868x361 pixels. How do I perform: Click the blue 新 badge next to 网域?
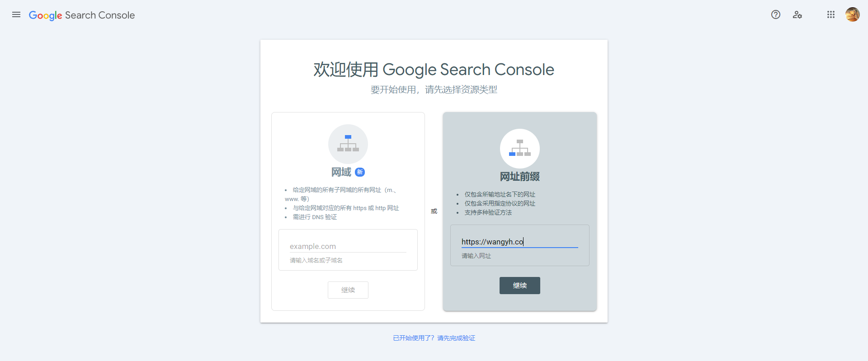[x=360, y=172]
